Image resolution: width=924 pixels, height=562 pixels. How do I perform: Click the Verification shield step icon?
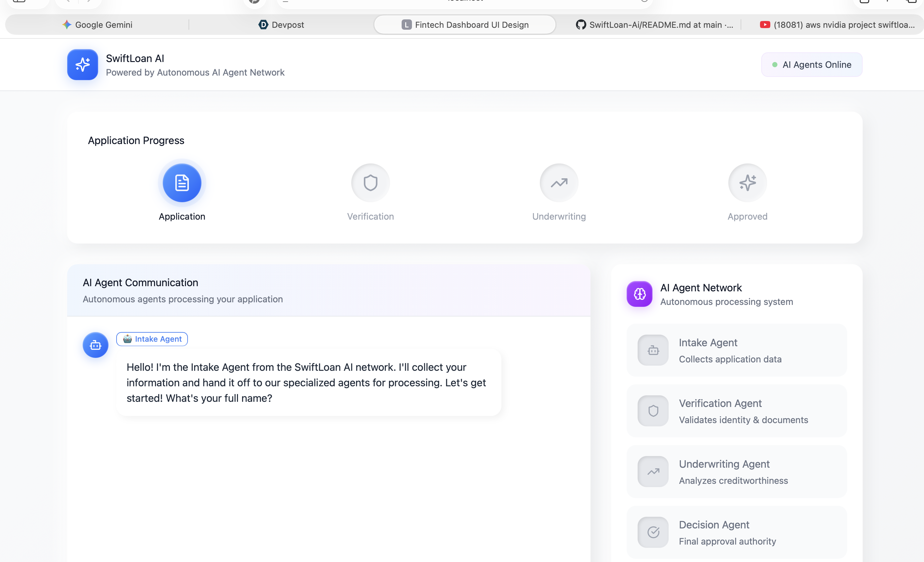point(370,183)
